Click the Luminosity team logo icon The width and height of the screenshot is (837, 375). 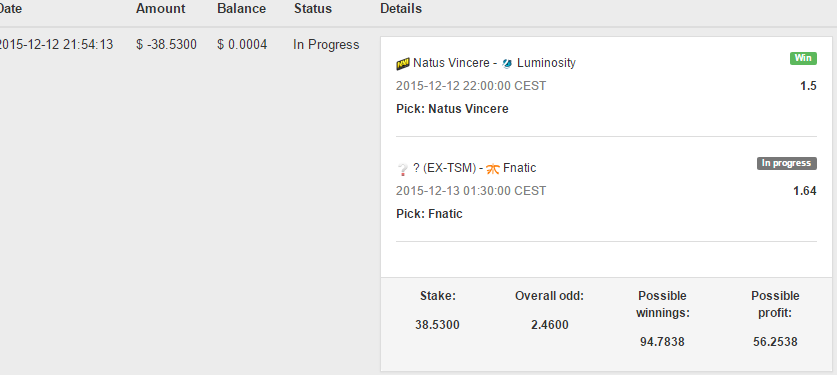(507, 63)
